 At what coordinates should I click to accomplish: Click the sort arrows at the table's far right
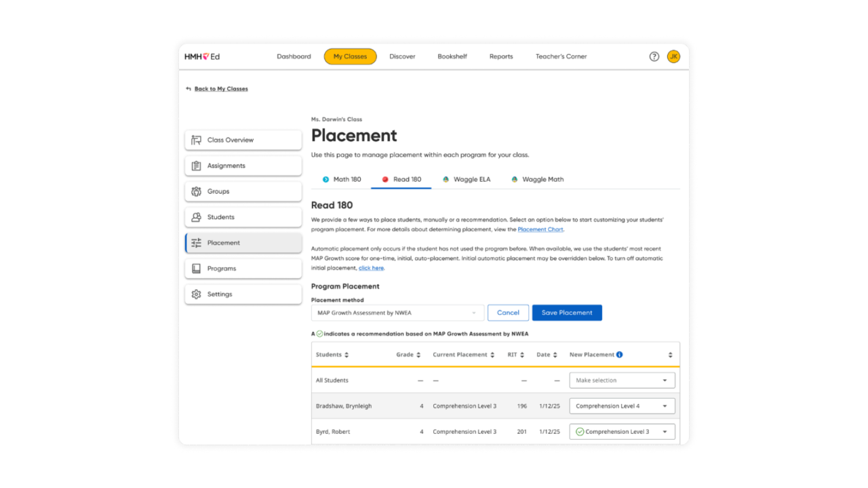[670, 355]
